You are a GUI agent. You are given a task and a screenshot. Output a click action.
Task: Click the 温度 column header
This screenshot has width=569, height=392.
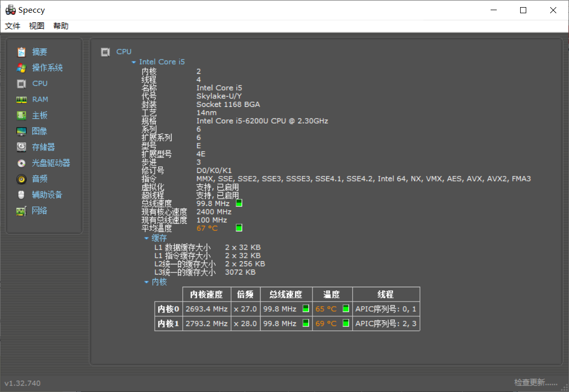332,294
